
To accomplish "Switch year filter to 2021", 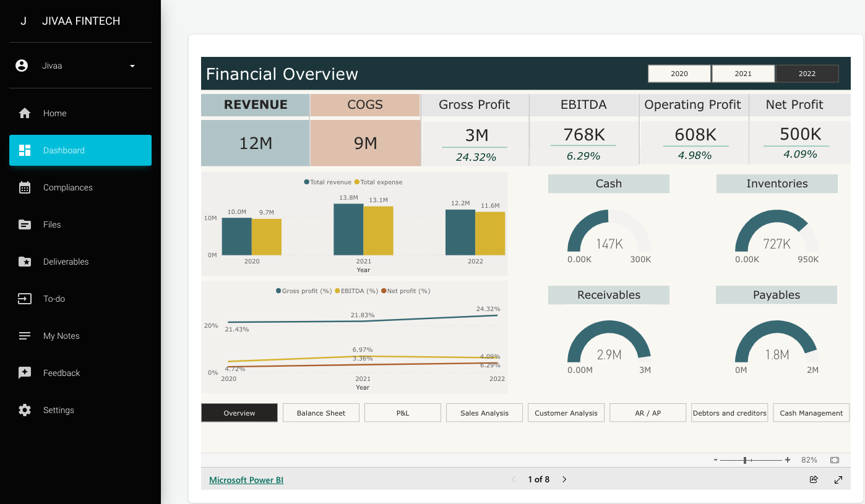I will pos(742,74).
